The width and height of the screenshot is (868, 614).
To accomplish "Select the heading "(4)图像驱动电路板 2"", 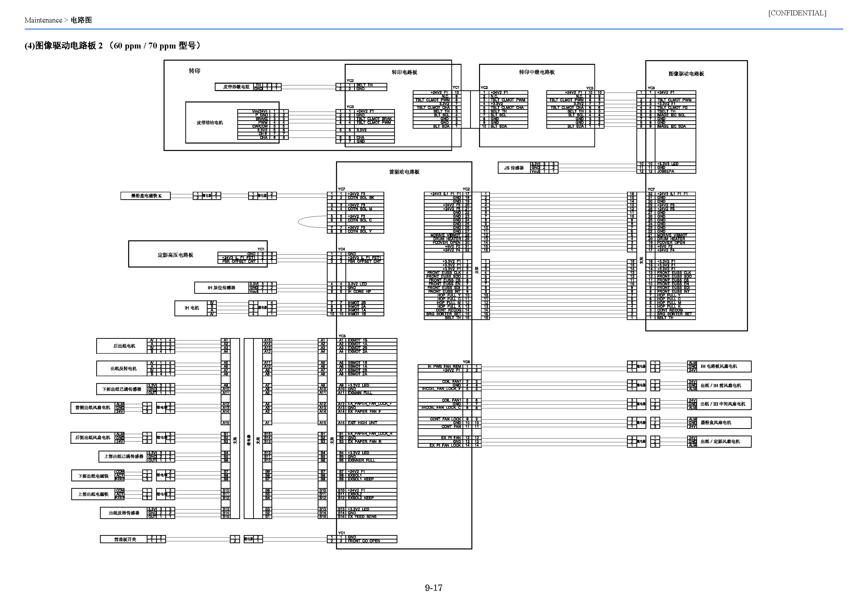I will coord(64,46).
